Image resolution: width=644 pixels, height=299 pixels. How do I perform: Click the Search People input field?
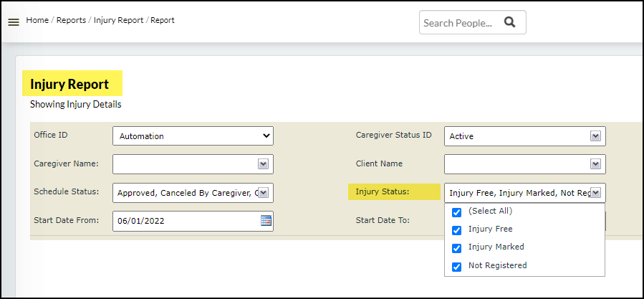pyautogui.click(x=458, y=23)
